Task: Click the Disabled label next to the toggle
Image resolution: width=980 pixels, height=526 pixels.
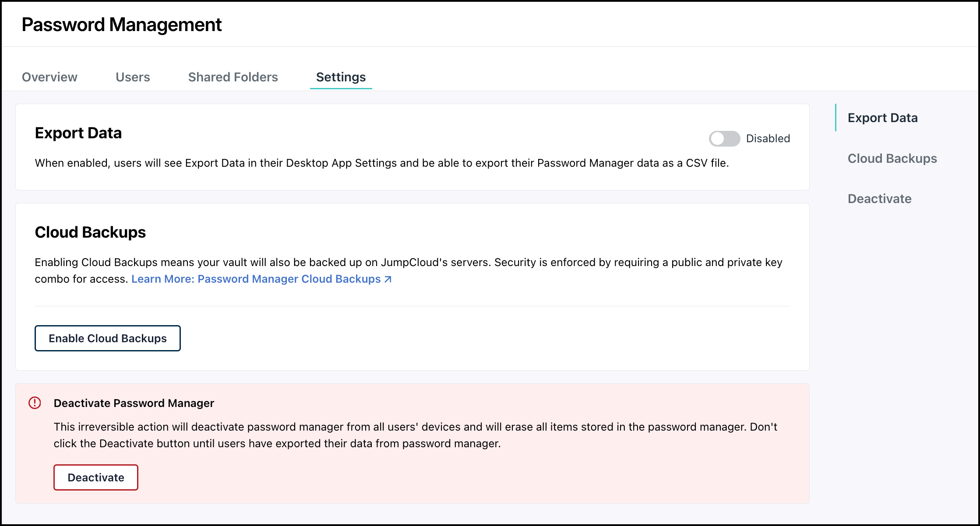Action: pyautogui.click(x=768, y=138)
